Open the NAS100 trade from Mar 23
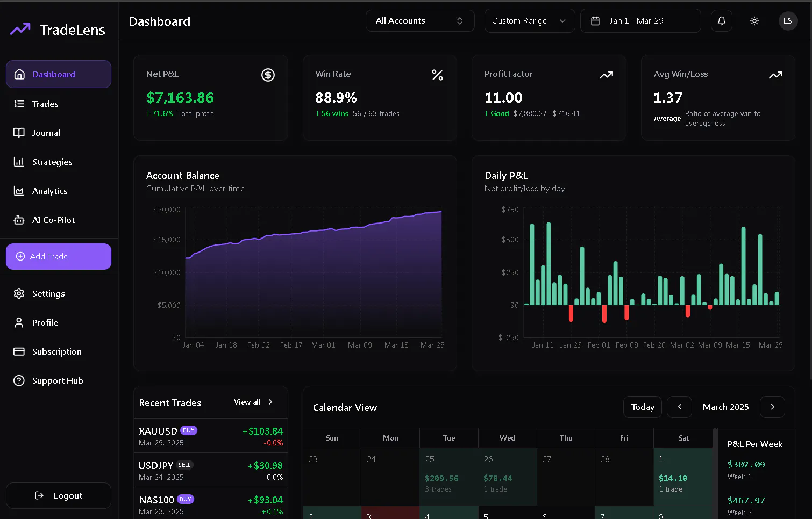 pos(211,504)
